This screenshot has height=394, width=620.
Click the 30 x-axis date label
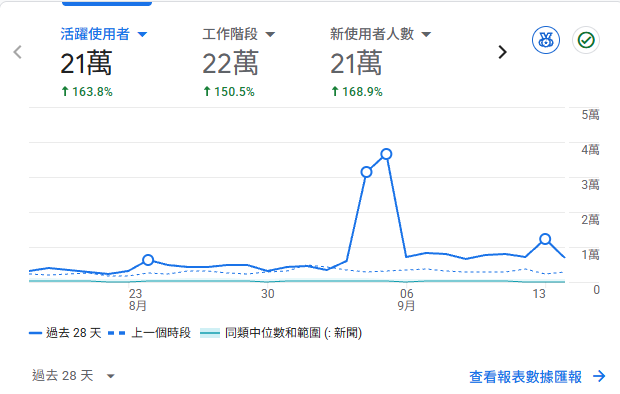268,294
